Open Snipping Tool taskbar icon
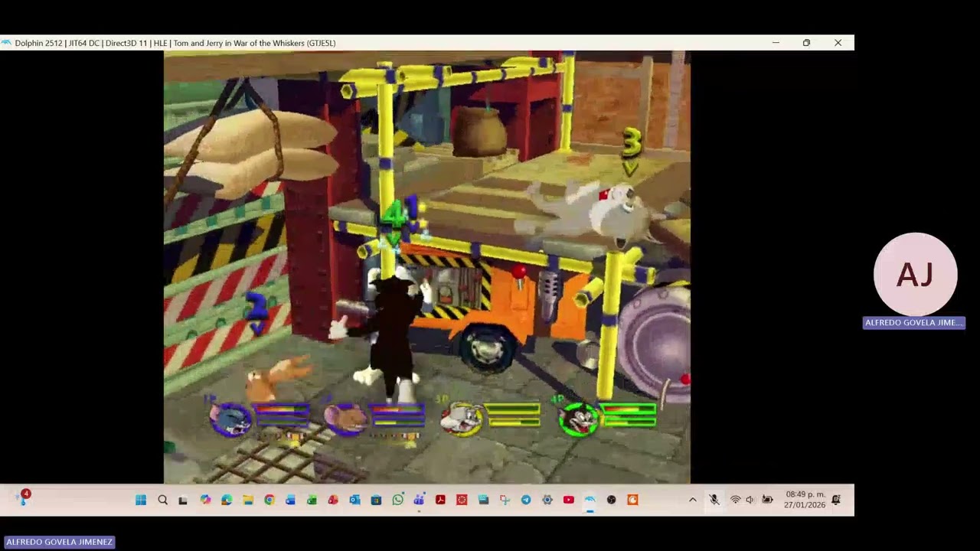The height and width of the screenshot is (551, 980). coord(505,500)
